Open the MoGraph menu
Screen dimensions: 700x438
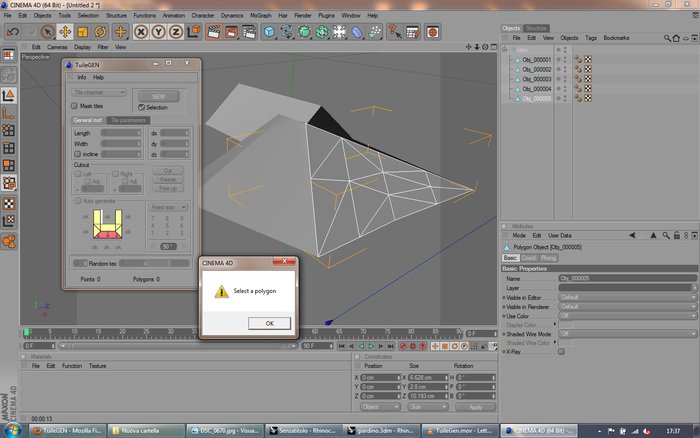click(x=261, y=15)
